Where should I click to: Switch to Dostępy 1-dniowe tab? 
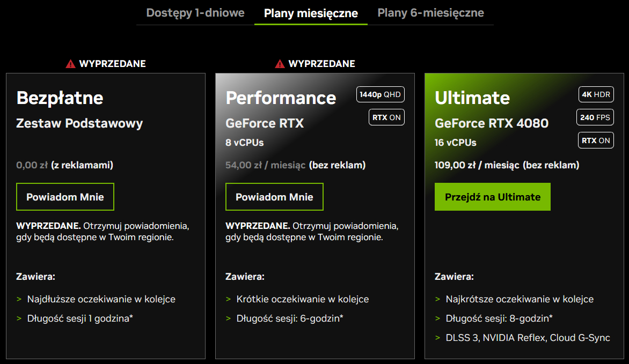pos(195,13)
